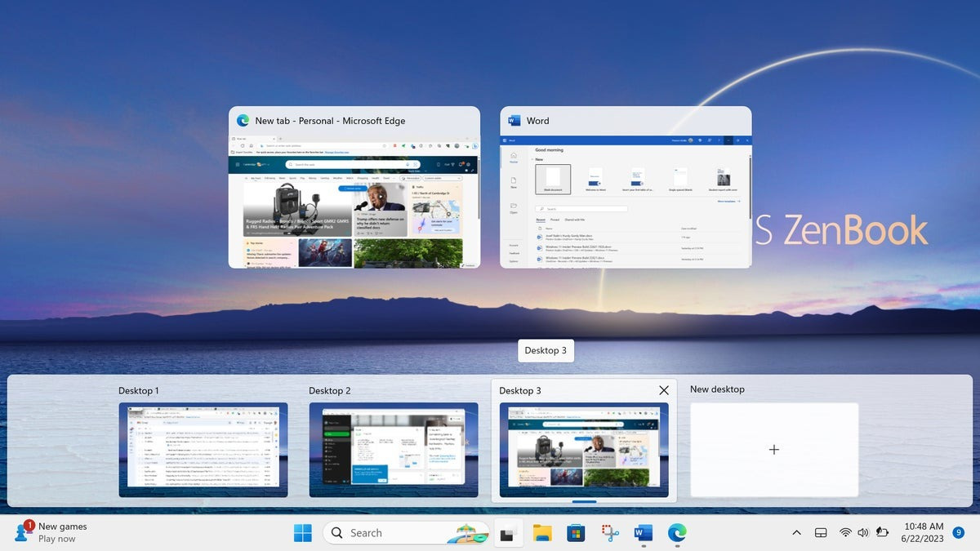Screen dimensions: 980x551
Task: Open the Wi-Fi network tray icon
Action: click(x=845, y=533)
